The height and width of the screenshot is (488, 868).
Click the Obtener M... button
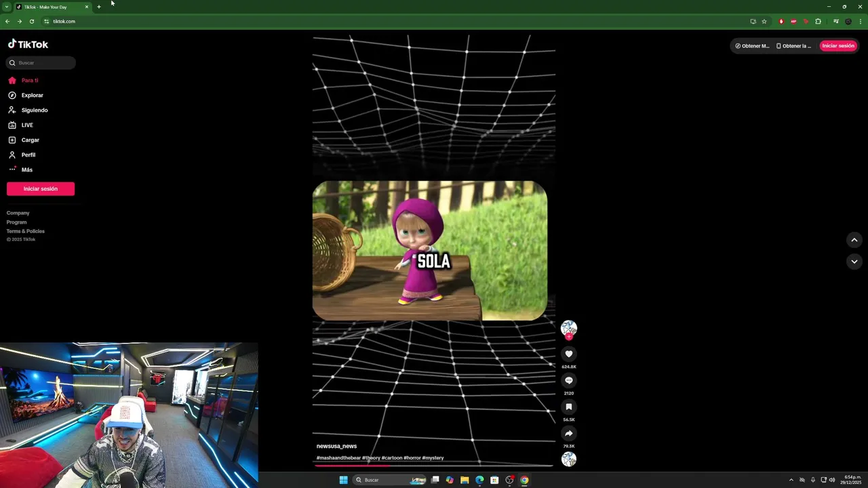point(752,46)
